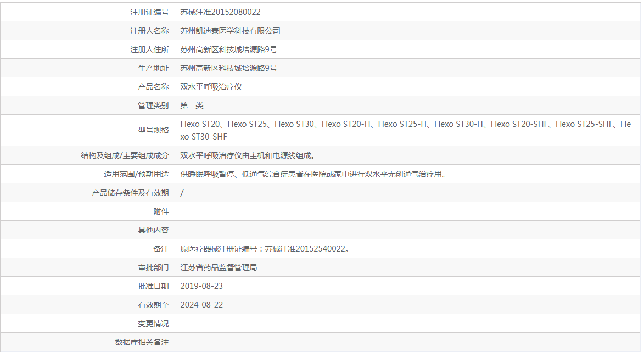Select registration number 苏械注准20152080022
644x357 pixels.
pos(220,12)
